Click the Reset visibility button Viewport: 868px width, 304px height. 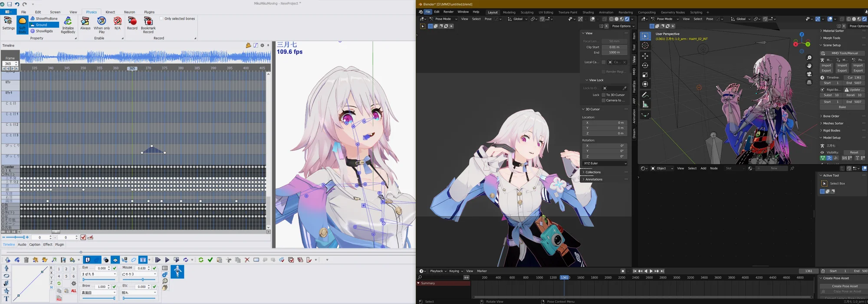click(x=854, y=152)
